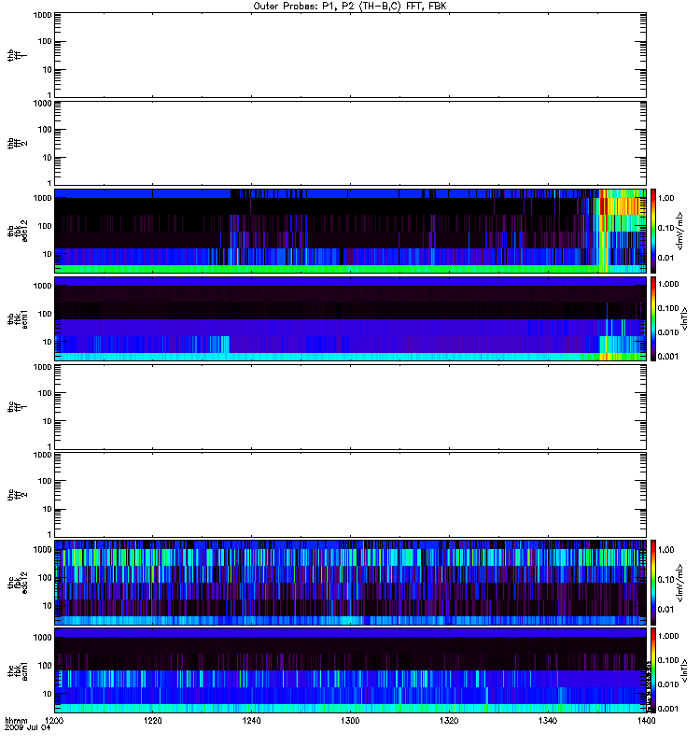
Task: Click the empty thb fft 1 panel
Action: (350, 55)
